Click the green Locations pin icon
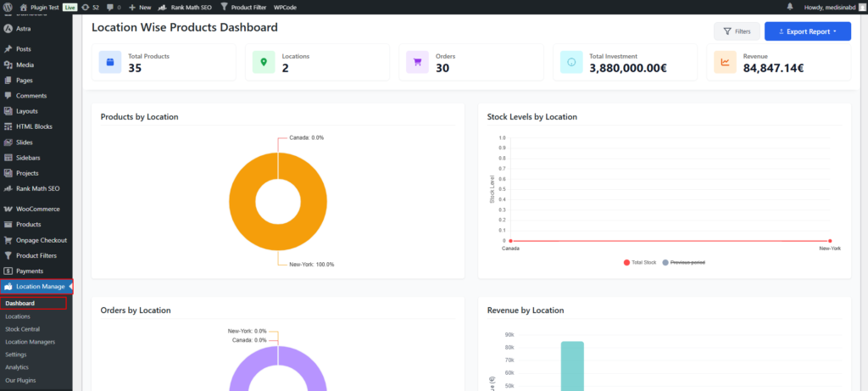This screenshot has width=868, height=391. click(264, 62)
